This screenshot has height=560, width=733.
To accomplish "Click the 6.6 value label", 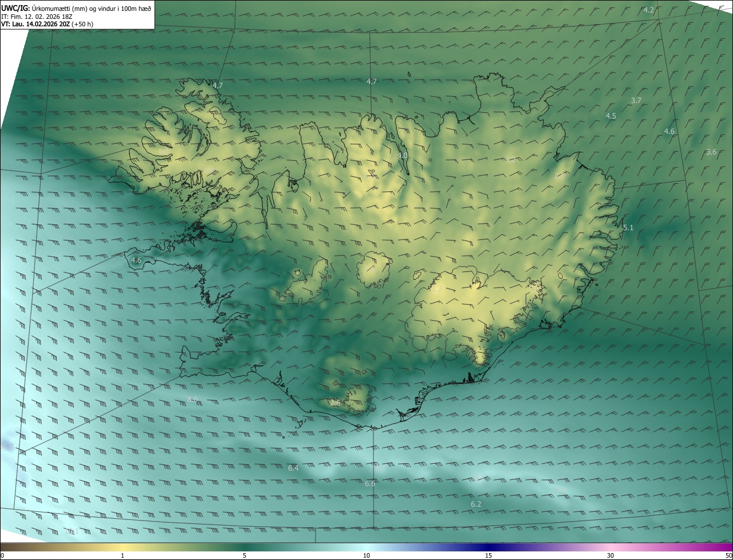I will [x=370, y=483].
